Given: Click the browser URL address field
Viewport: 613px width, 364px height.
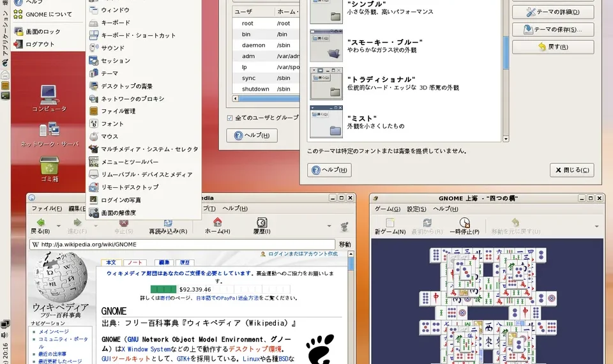Looking at the screenshot, I should (185, 245).
